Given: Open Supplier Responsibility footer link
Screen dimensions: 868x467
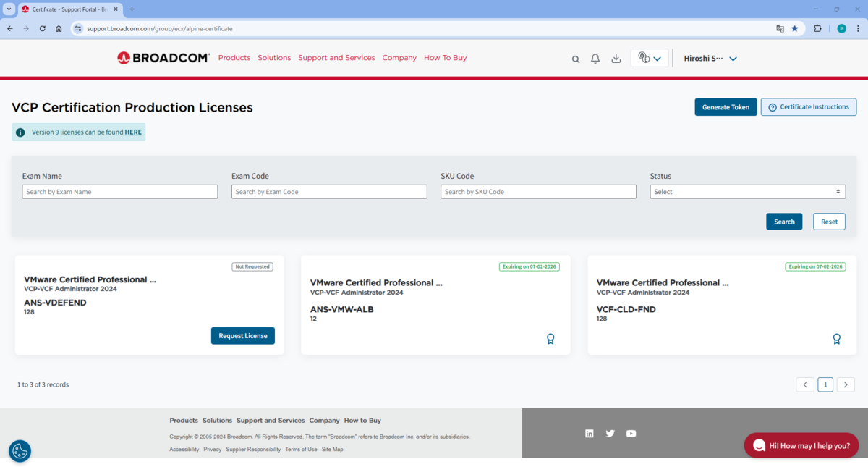Looking at the screenshot, I should [253, 450].
